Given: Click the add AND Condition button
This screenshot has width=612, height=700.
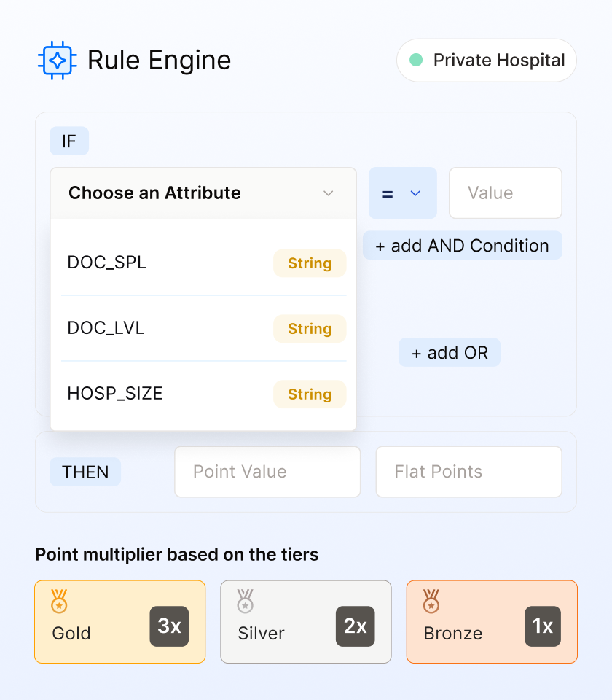Looking at the screenshot, I should click(463, 246).
